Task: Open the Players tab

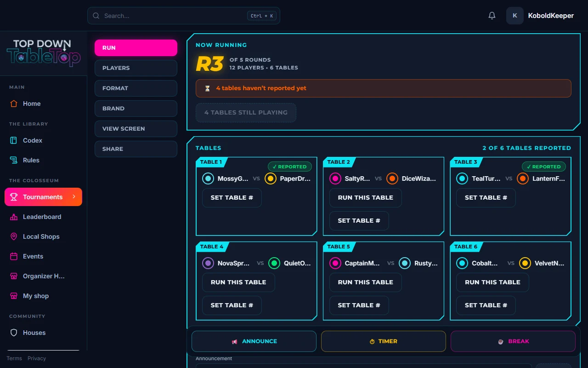Action: pos(136,68)
